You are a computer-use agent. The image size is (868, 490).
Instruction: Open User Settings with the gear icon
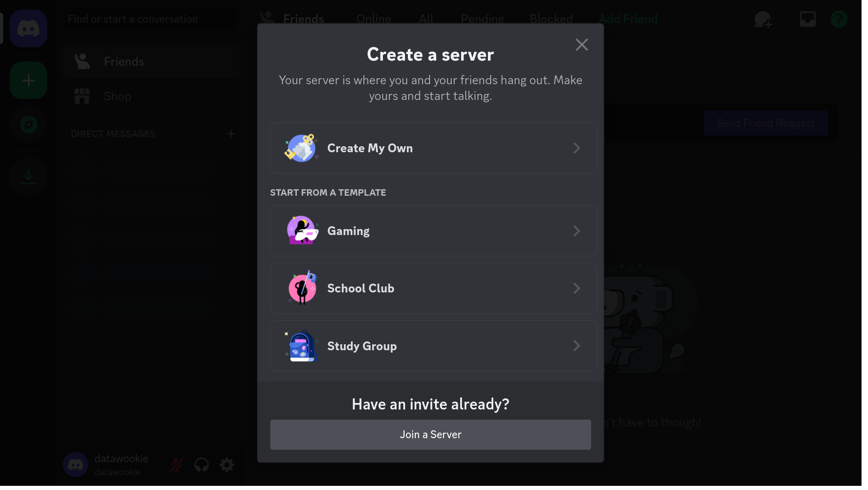click(226, 465)
